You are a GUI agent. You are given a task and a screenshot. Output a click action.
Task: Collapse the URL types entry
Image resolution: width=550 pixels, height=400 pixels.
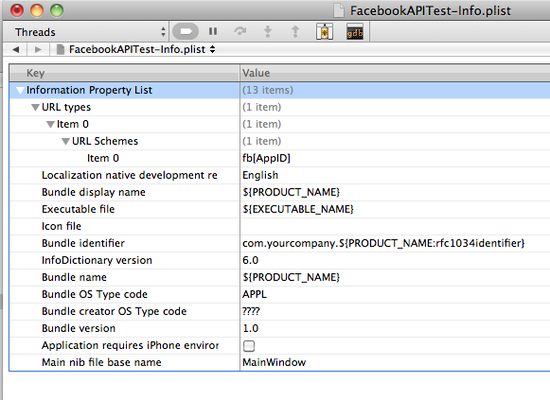pos(35,107)
